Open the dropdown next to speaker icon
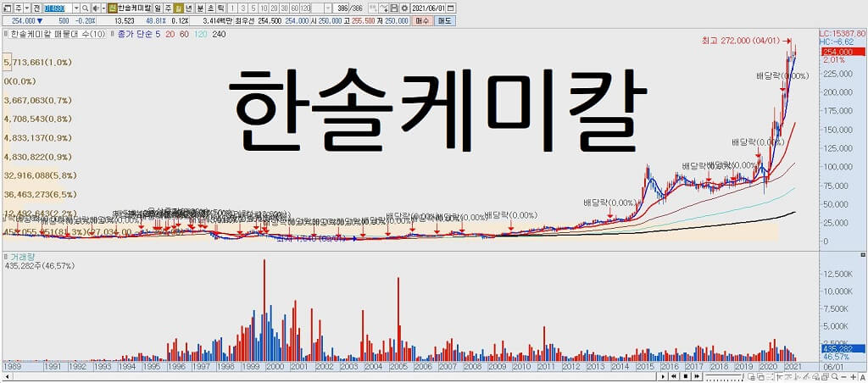Image resolution: width=868 pixels, height=383 pixels. (103, 8)
